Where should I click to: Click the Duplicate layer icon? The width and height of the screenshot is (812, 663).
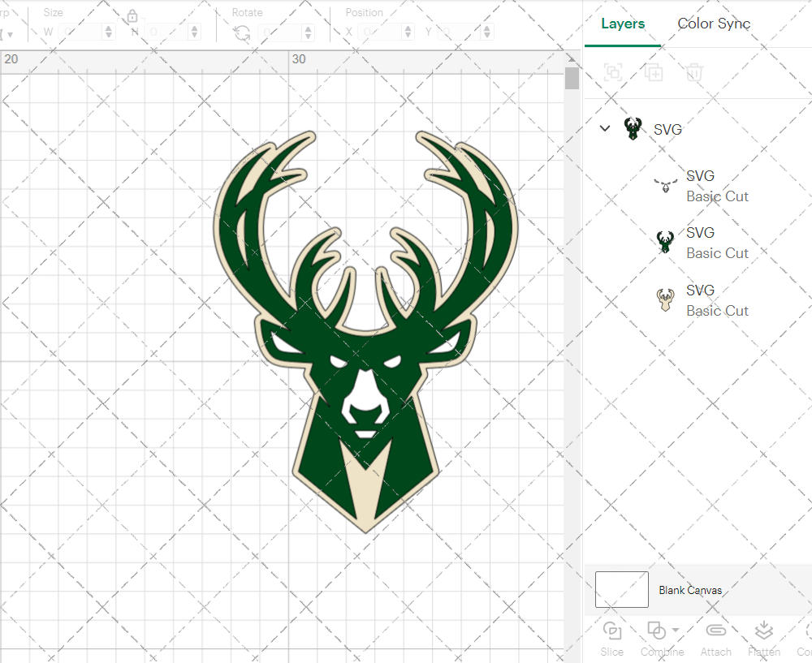pos(654,72)
